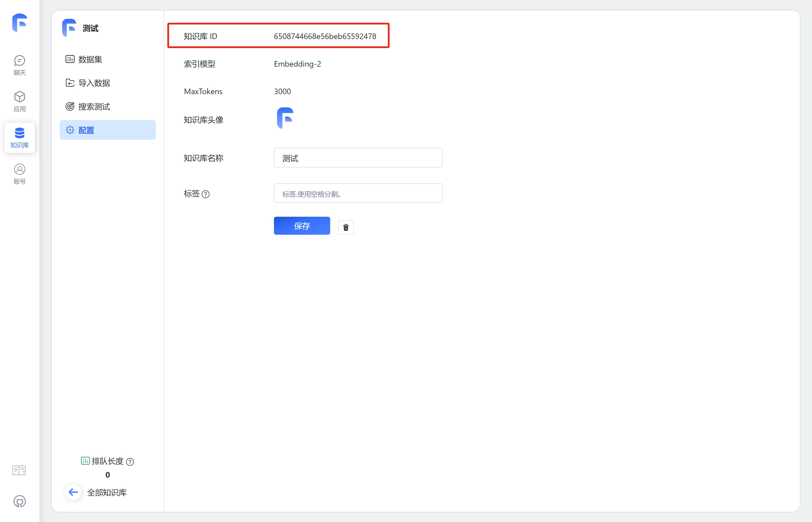Screen dimensions: 812x522
Task: Focus the tags (标签) input field
Action: pyautogui.click(x=358, y=194)
